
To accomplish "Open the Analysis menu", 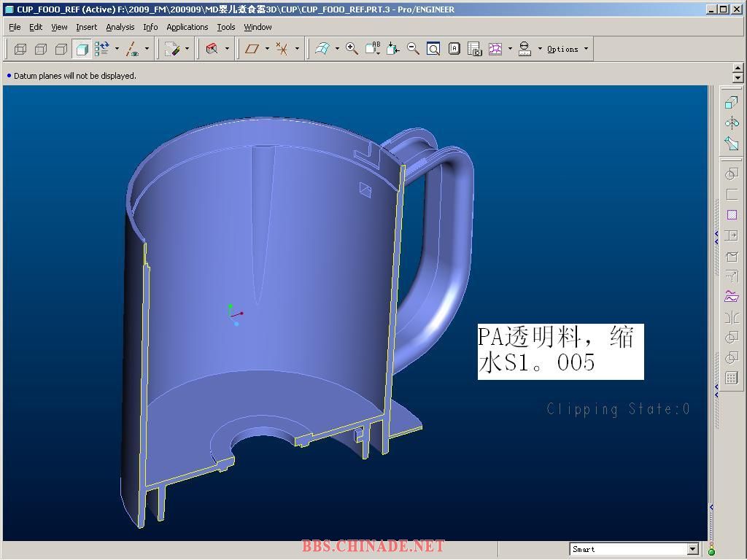I will [120, 27].
